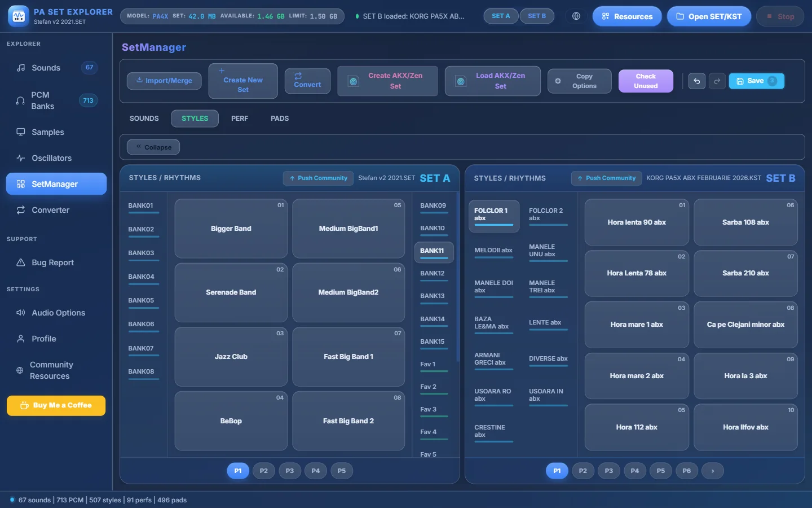Select SetManager in the sidebar
812x508 pixels.
pyautogui.click(x=56, y=184)
